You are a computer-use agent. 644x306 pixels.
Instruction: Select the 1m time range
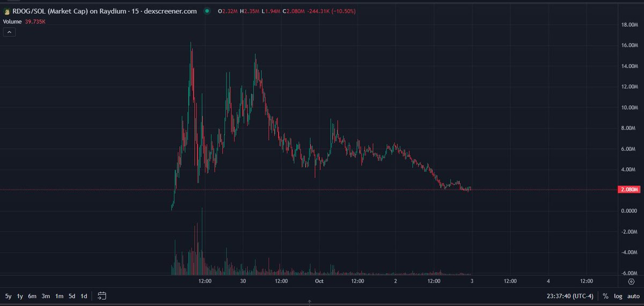(59, 296)
